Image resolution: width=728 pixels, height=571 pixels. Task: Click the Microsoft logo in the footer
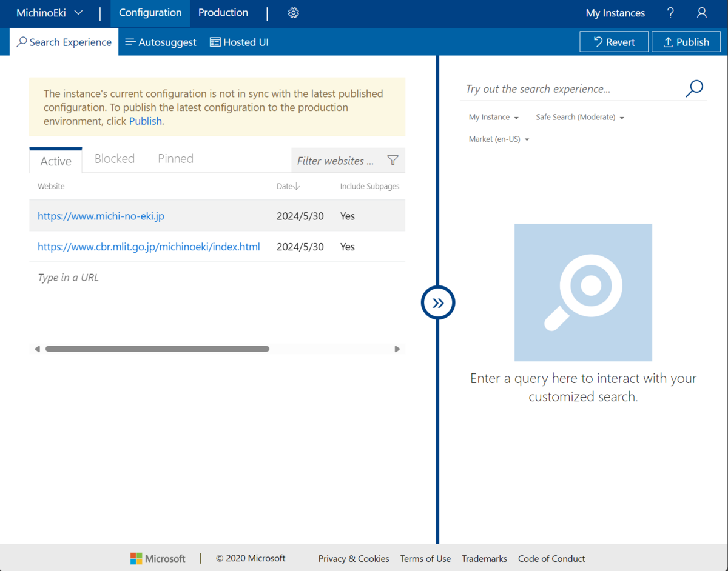158,558
